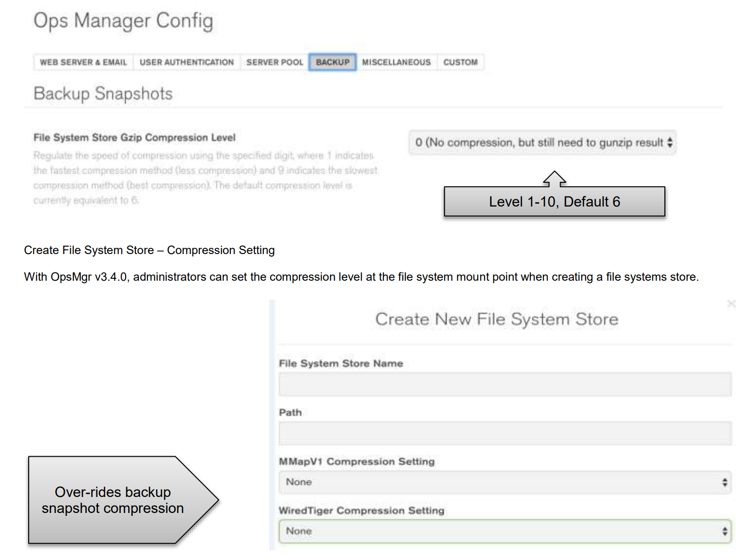The width and height of the screenshot is (754, 560).
Task: Click the stepper arrows on compression level selector
Action: pos(670,142)
